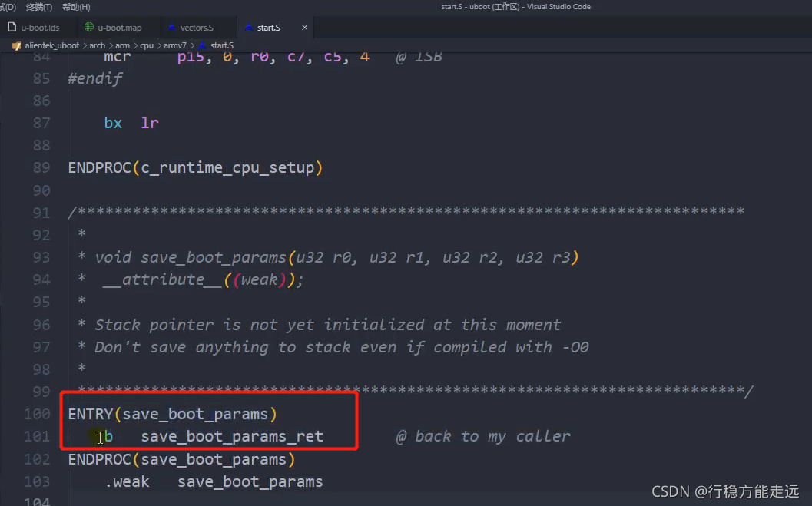Click '__attribute__((weak));' comment text
This screenshot has width=812, height=506.
[x=203, y=280]
